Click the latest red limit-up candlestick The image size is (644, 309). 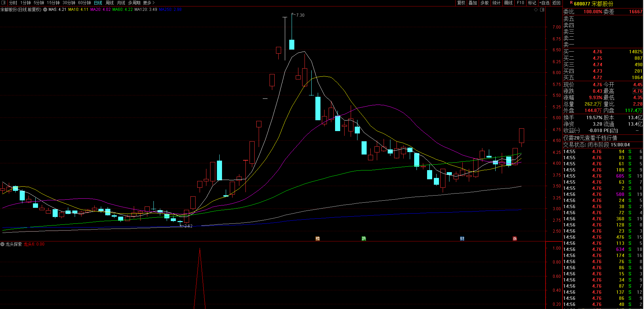point(521,136)
